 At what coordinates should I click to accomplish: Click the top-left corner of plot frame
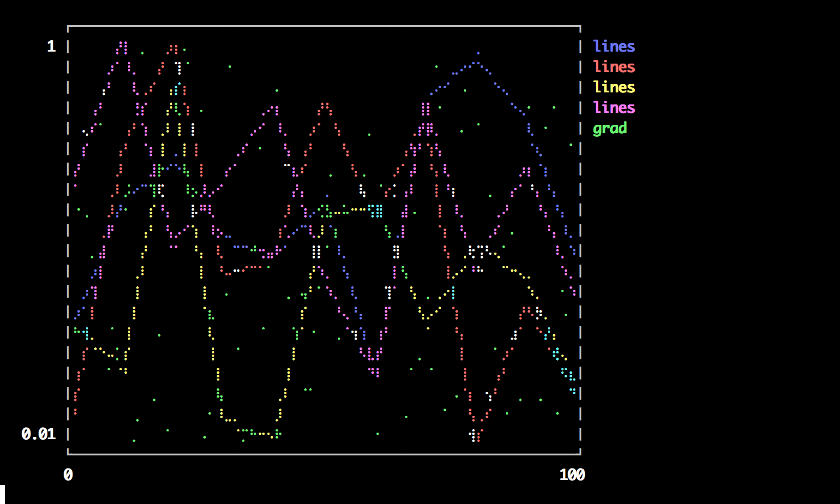pos(68,26)
